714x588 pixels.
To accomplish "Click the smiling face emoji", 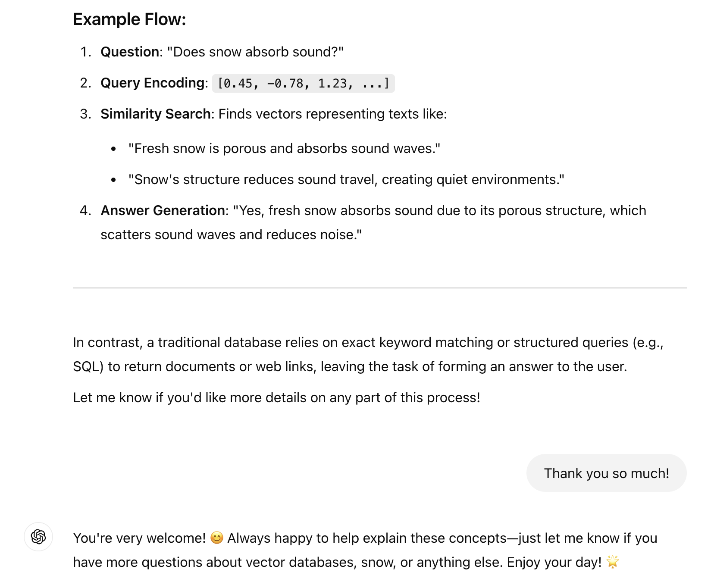I will (x=216, y=538).
